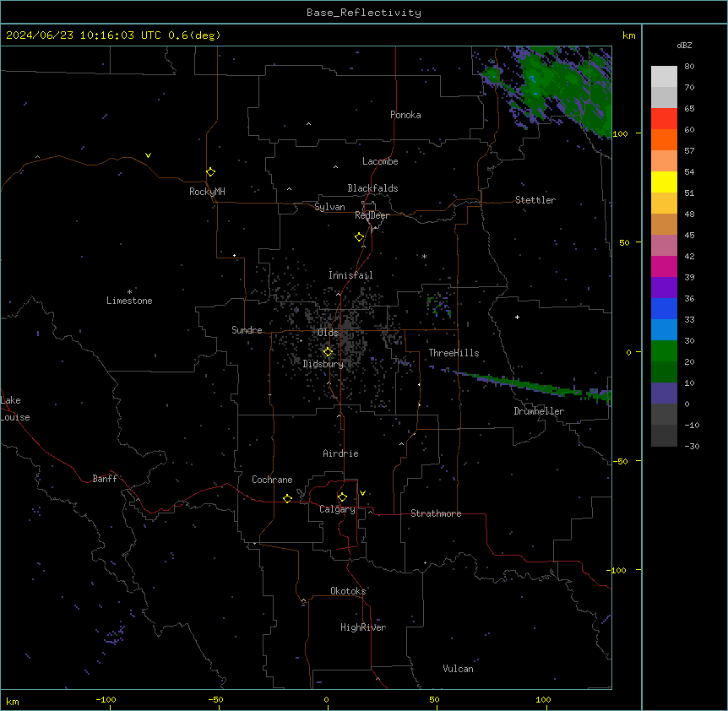Viewport: 728px width, 711px height.
Task: Select the Innisfail label
Action: click(350, 275)
